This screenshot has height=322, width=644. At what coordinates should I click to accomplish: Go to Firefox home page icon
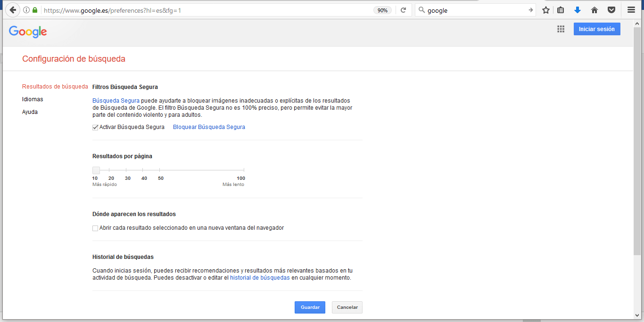coord(594,10)
